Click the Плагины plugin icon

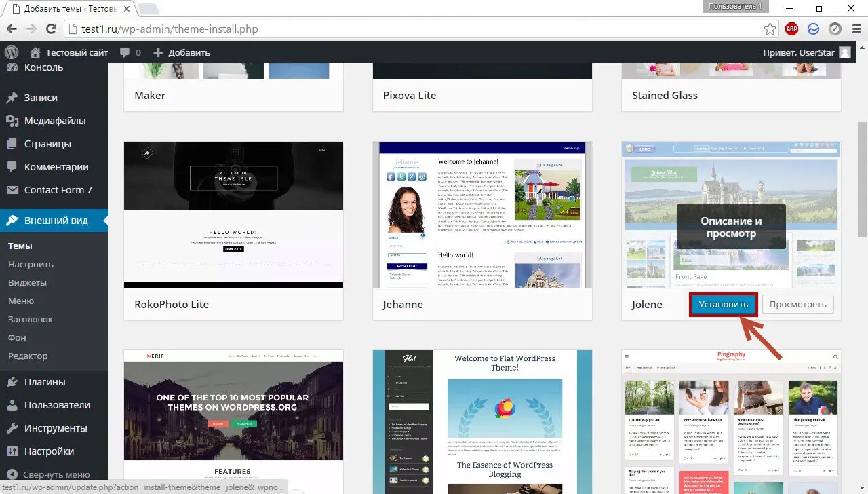point(12,381)
